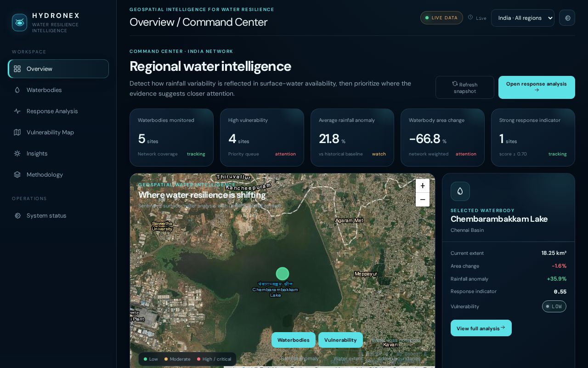Click the Vulnerability Map icon in sidebar

click(17, 132)
